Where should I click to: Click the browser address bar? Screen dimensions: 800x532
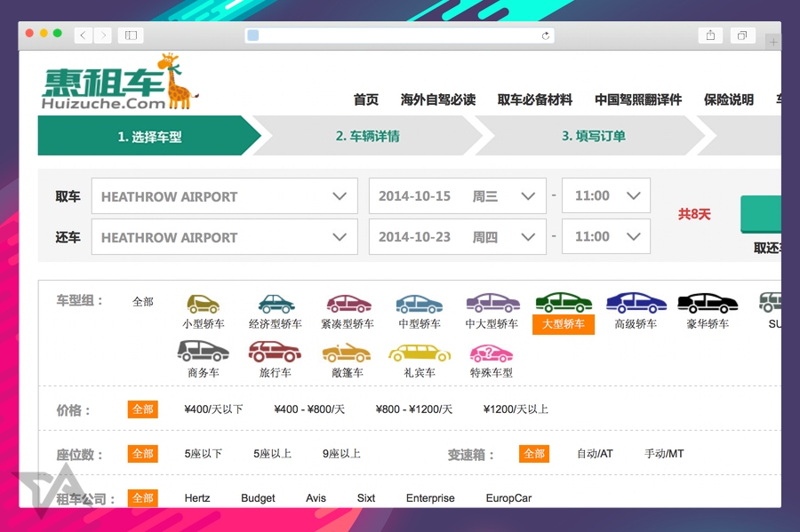[x=398, y=35]
